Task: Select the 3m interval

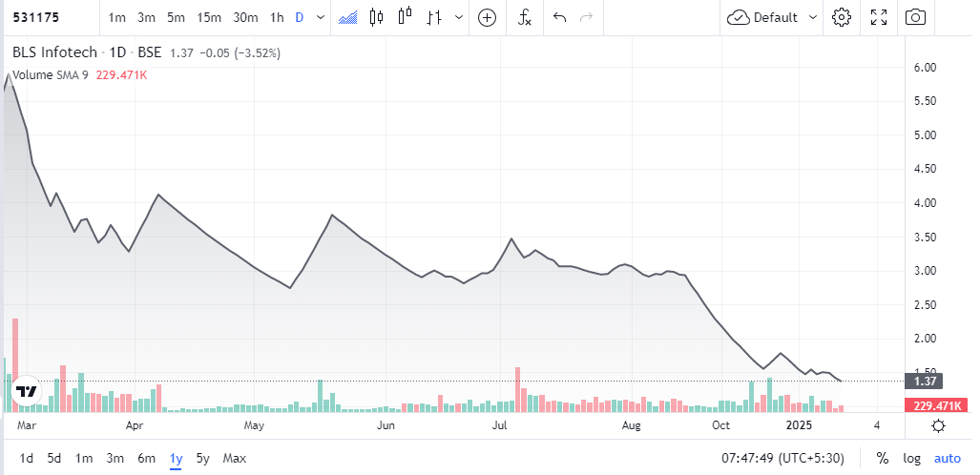Action: click(146, 17)
